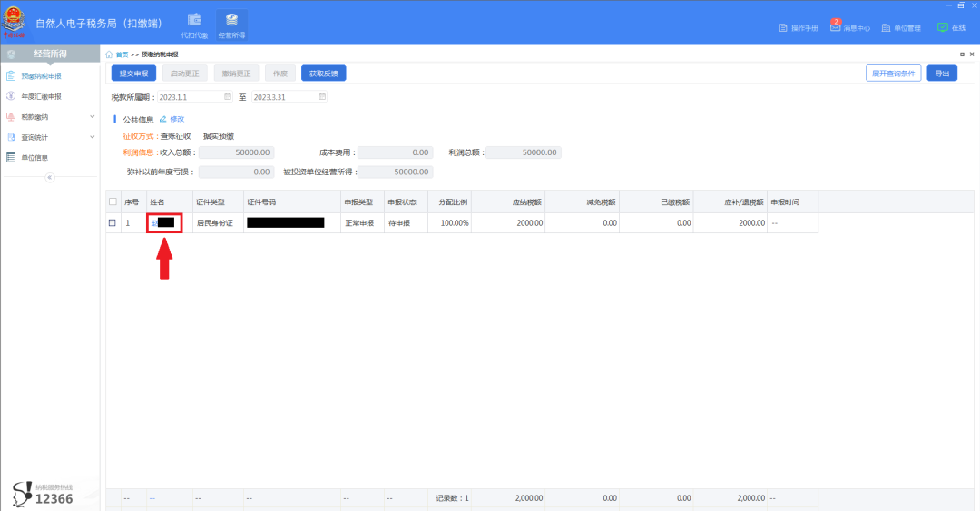The image size is (980, 511).
Task: Click the 被投资单位经营所得 field
Action: 395,172
